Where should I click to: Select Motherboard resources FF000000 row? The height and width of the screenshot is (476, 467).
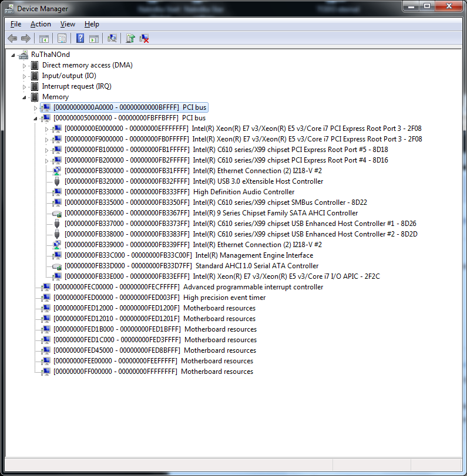point(153,372)
